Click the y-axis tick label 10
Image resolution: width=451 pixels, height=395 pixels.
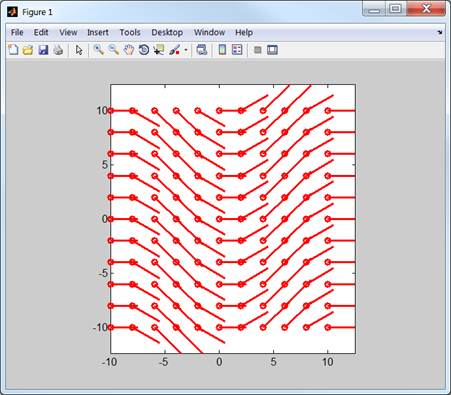pos(102,111)
